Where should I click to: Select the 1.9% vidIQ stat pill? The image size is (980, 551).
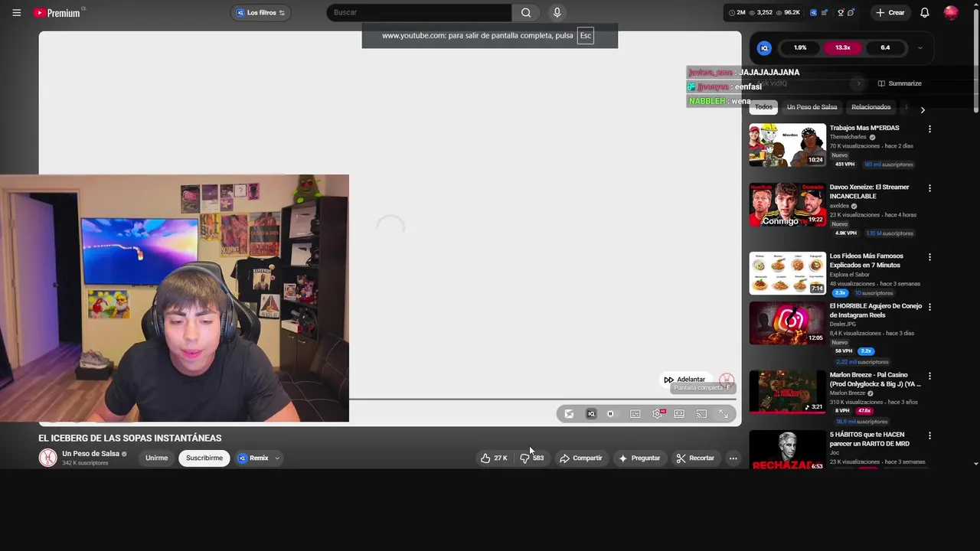point(800,47)
